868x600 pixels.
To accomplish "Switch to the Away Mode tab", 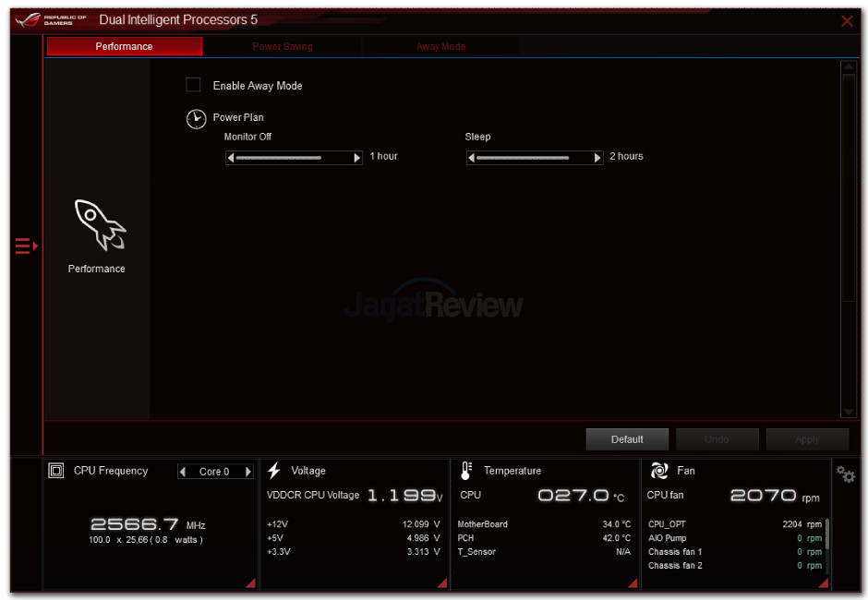I will click(440, 46).
